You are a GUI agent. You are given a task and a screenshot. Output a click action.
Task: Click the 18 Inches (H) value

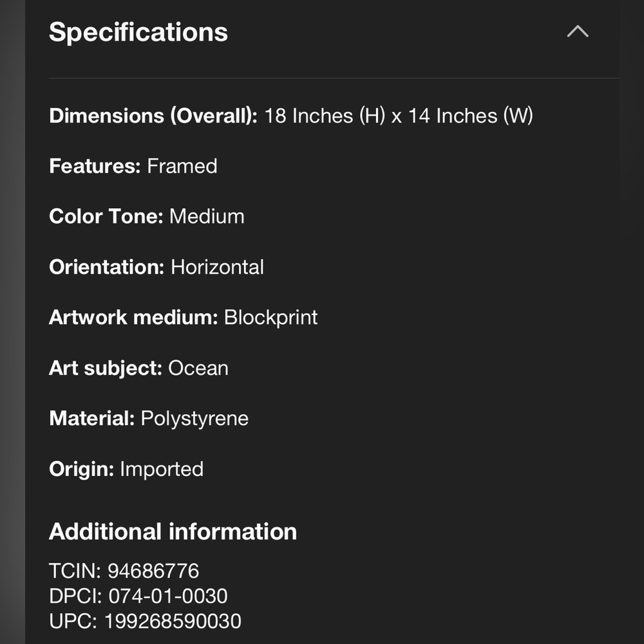pyautogui.click(x=325, y=116)
